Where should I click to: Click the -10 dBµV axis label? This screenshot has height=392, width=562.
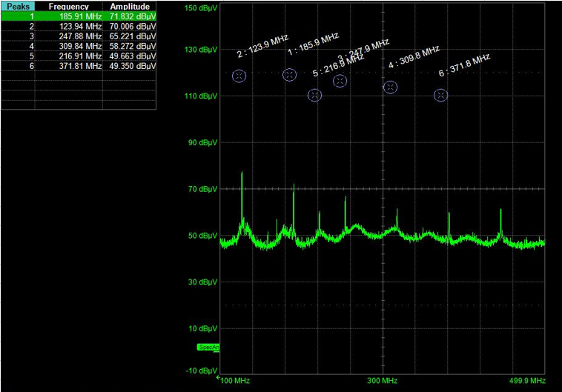pyautogui.click(x=202, y=371)
